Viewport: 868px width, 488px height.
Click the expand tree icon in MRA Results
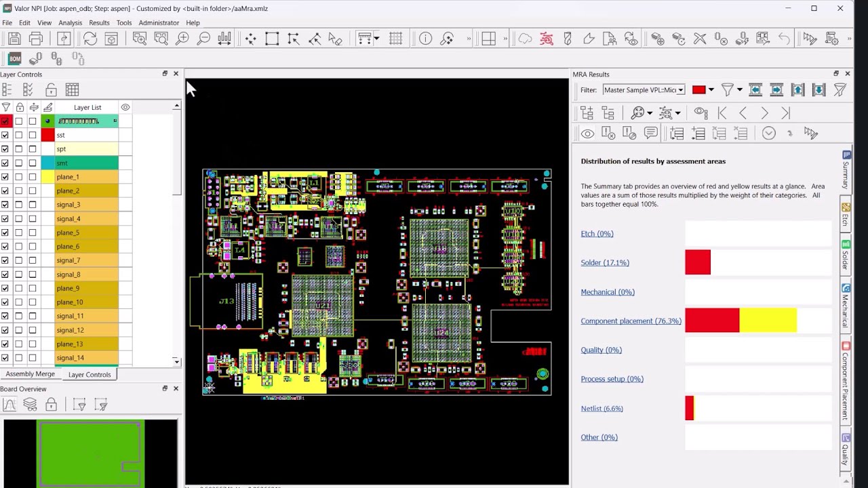click(x=587, y=113)
